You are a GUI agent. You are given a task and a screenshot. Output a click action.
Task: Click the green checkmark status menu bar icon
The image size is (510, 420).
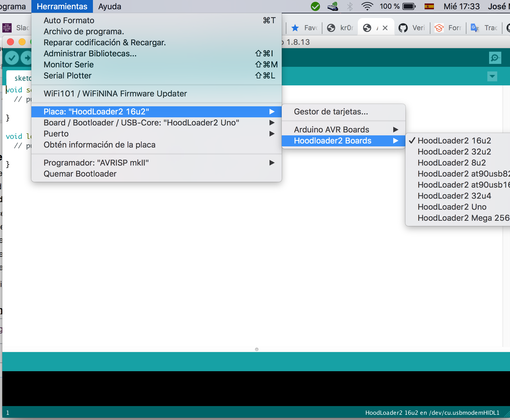pos(315,6)
